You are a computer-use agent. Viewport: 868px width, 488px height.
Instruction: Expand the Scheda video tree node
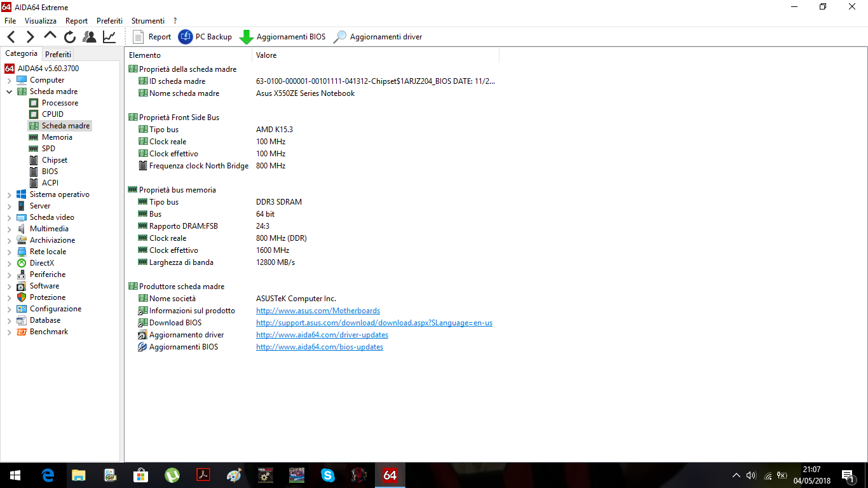coord(9,217)
